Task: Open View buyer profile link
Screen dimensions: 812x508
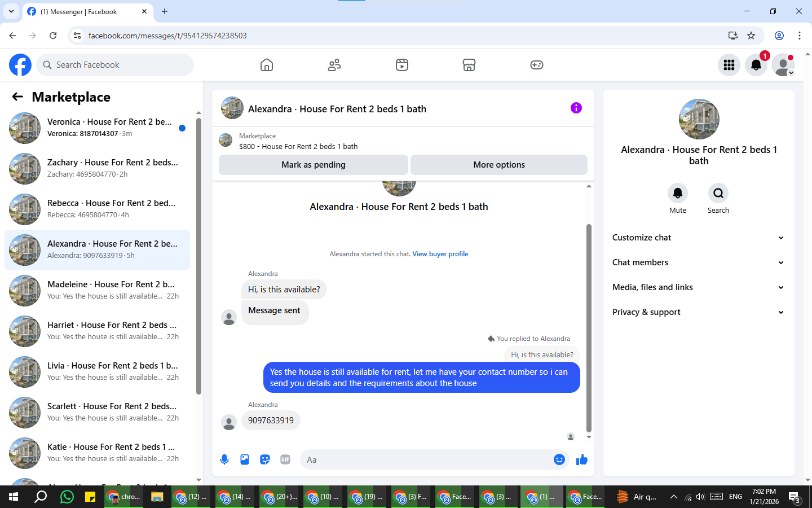Action: click(440, 254)
